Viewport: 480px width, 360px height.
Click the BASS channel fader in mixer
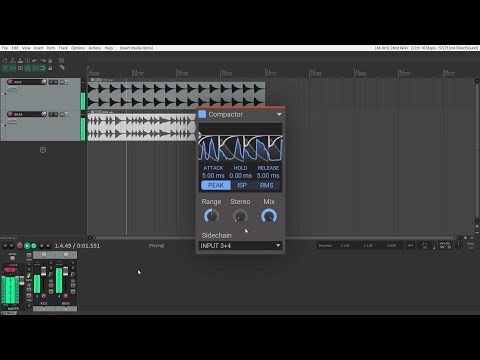tap(66, 271)
